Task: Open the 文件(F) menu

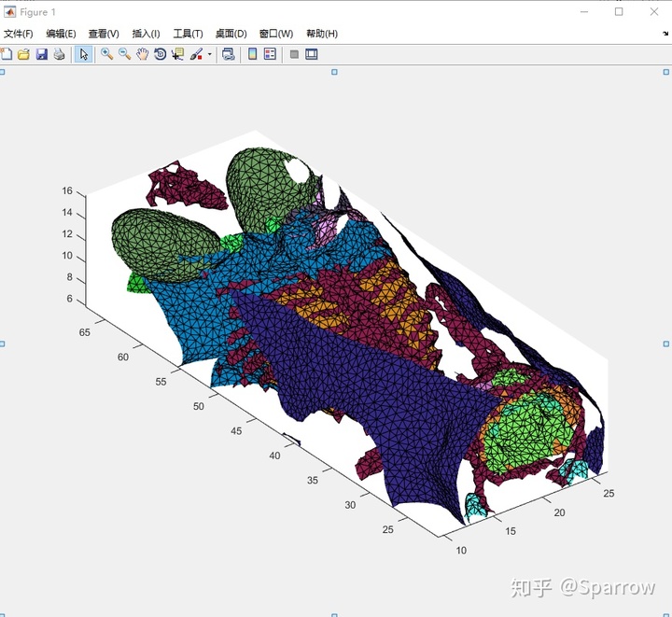Action: pos(19,34)
